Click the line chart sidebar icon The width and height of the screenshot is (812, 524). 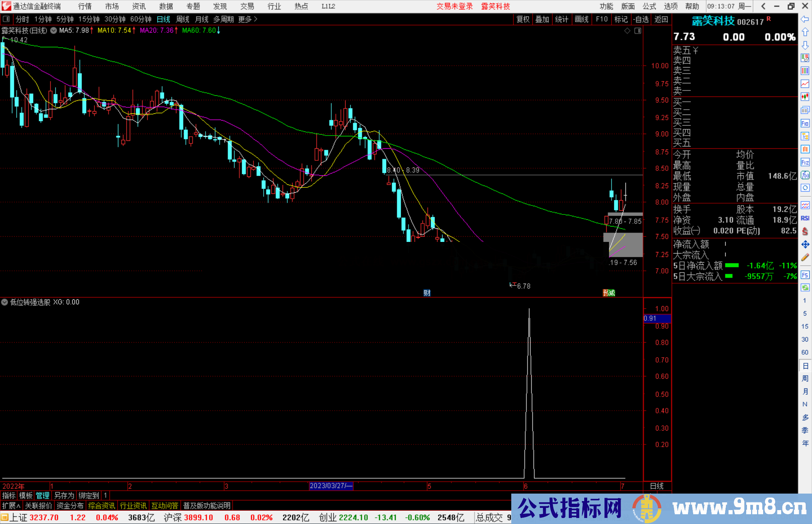point(805,84)
